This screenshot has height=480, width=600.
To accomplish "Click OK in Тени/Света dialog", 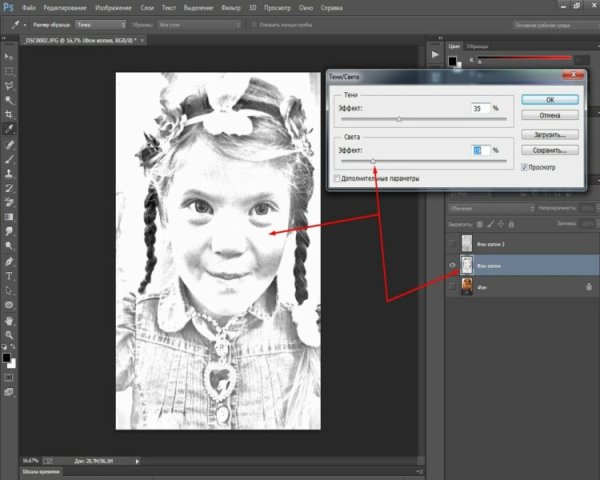I will [550, 100].
